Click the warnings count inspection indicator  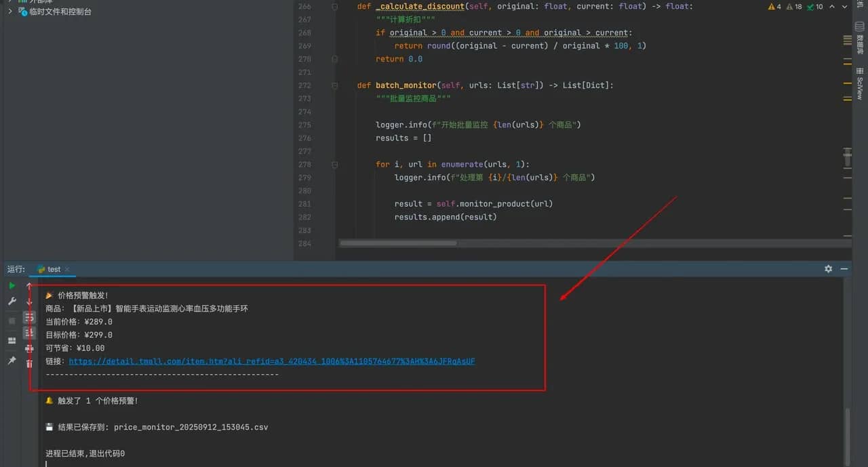click(774, 7)
